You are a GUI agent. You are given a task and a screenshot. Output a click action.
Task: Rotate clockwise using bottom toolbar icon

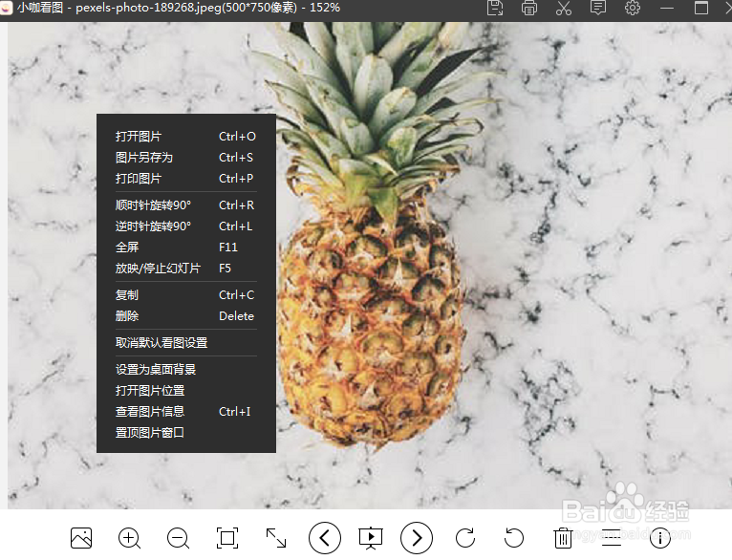465,538
